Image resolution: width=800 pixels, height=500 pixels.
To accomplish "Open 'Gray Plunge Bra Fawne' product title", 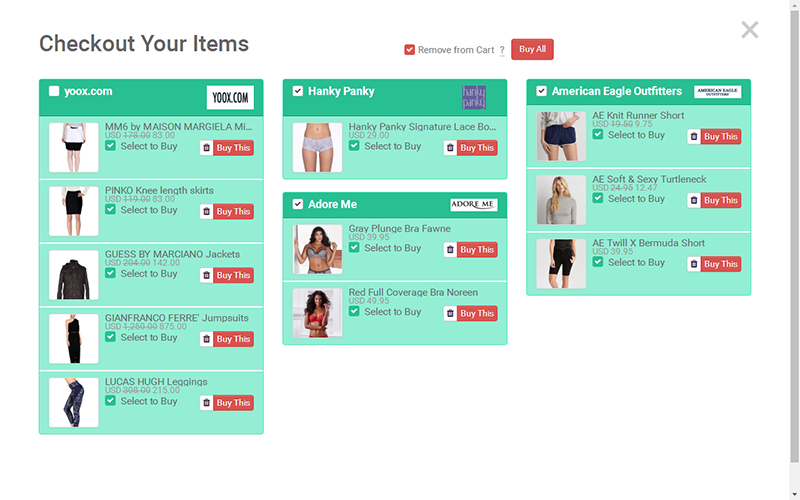I will pyautogui.click(x=399, y=229).
